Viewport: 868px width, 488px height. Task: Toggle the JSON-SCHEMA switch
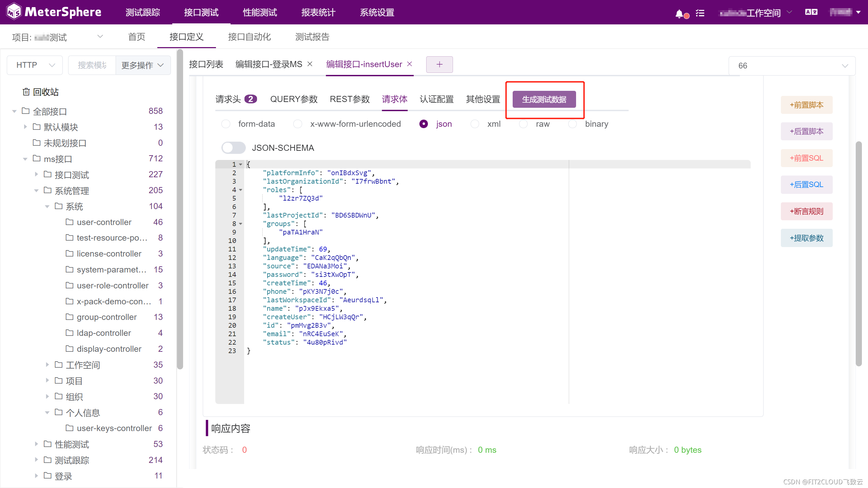233,148
